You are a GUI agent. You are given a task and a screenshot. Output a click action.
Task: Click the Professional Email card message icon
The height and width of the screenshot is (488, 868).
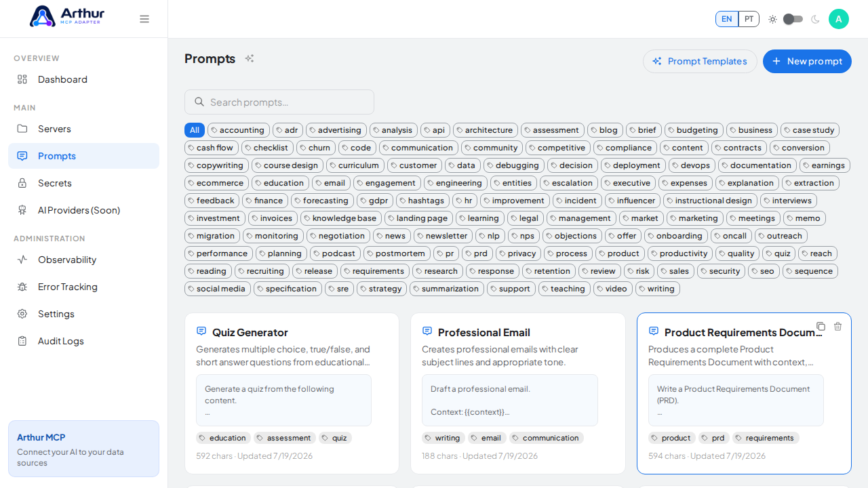tap(427, 331)
